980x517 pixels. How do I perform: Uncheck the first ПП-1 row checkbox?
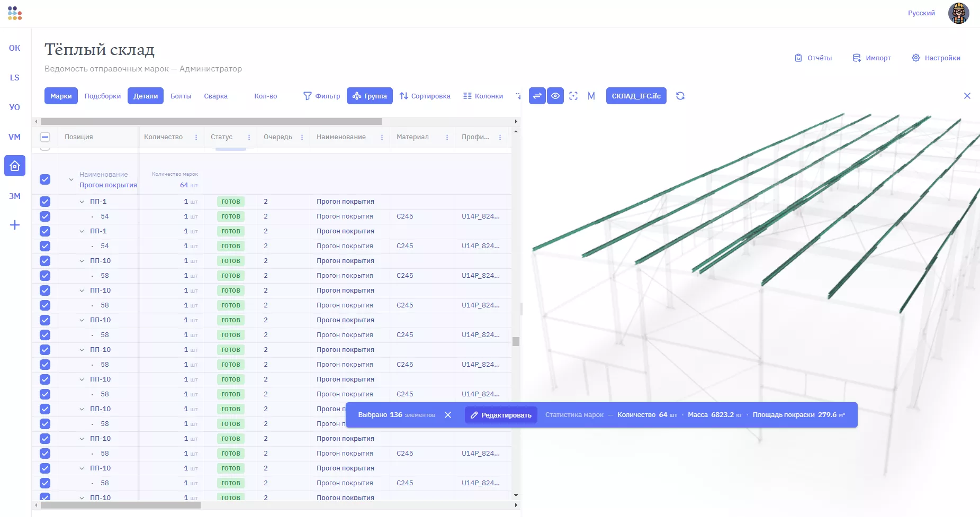45,202
